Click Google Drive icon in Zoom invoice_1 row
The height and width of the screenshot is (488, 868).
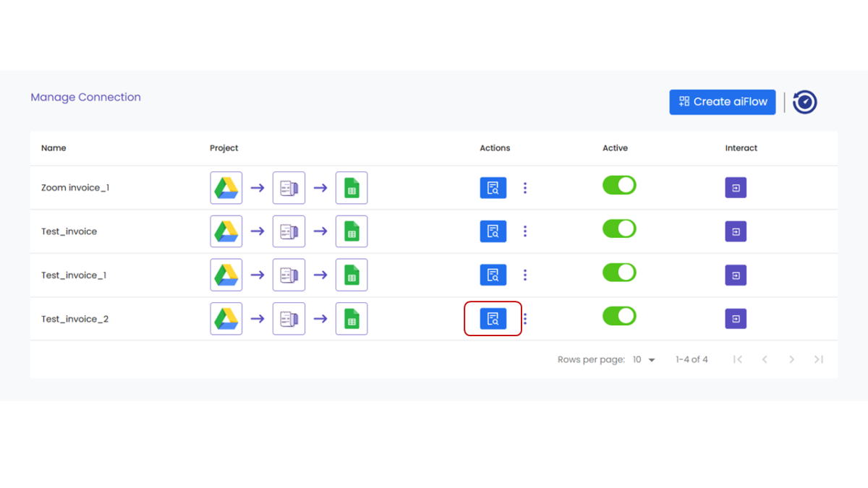click(226, 188)
